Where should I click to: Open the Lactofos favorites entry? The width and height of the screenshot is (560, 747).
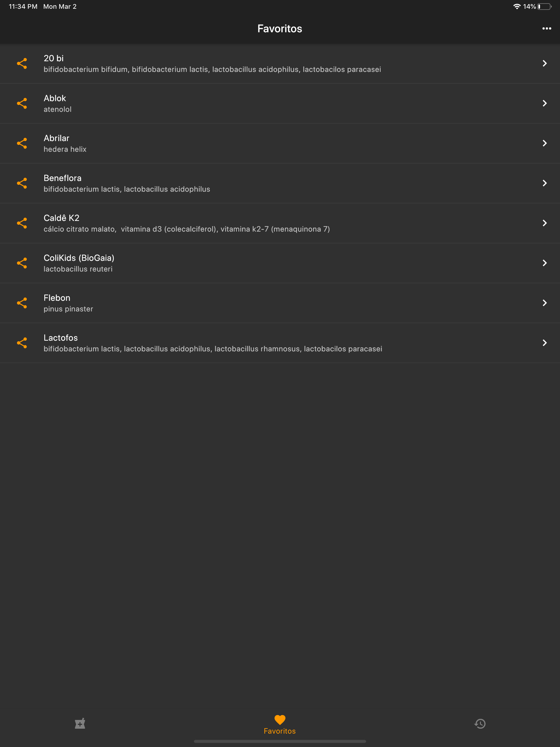(280, 343)
